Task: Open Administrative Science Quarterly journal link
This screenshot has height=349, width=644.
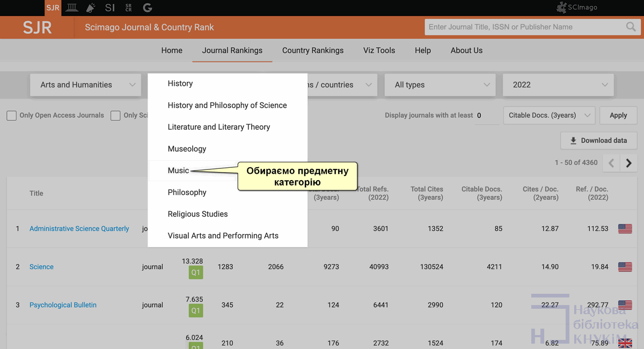Action: coord(79,228)
